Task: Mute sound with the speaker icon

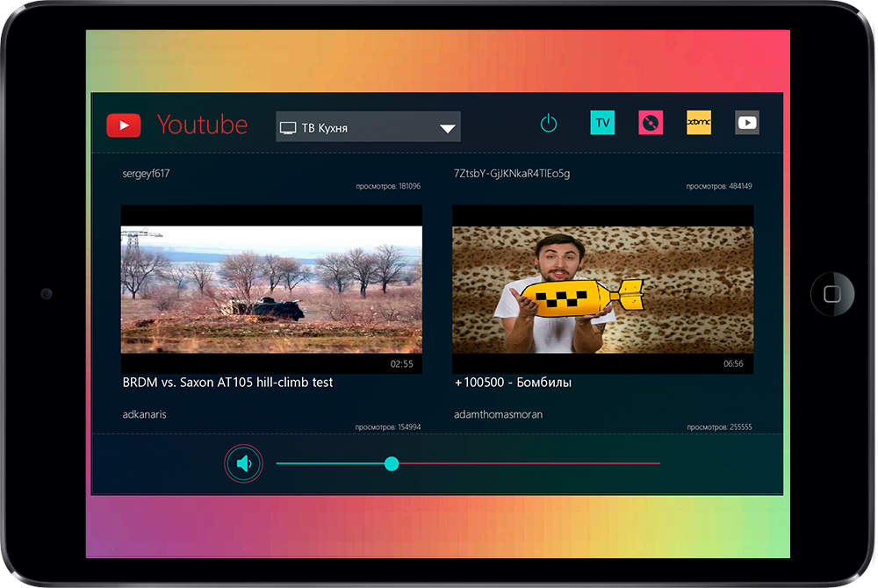Action: point(244,463)
